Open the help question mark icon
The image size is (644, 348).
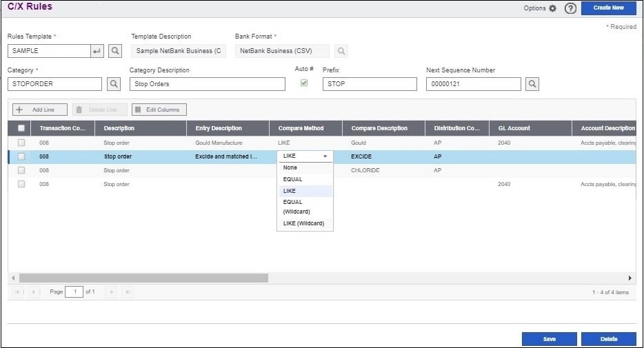click(x=570, y=8)
